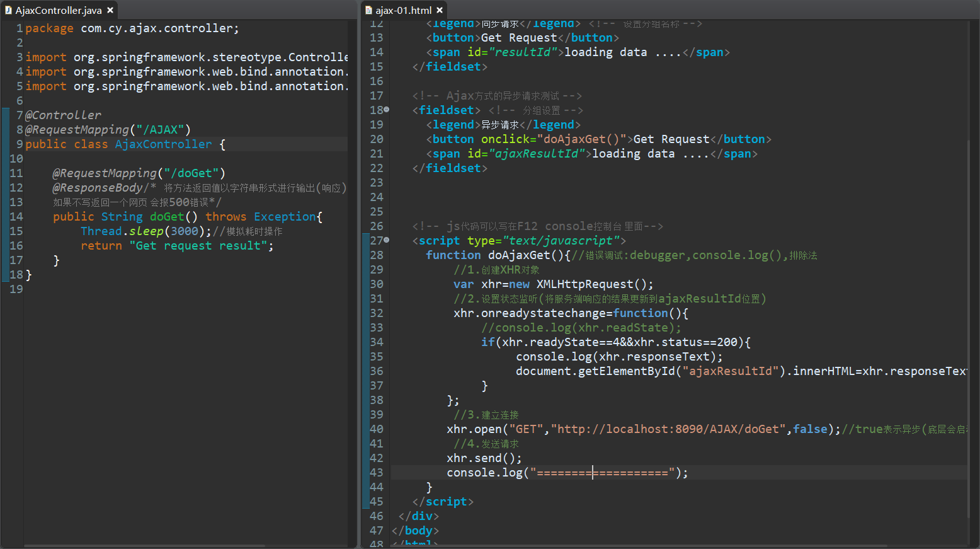Viewport: 980px width, 549px height.
Task: Click the id value "resultId" on line 14
Action: [x=526, y=52]
